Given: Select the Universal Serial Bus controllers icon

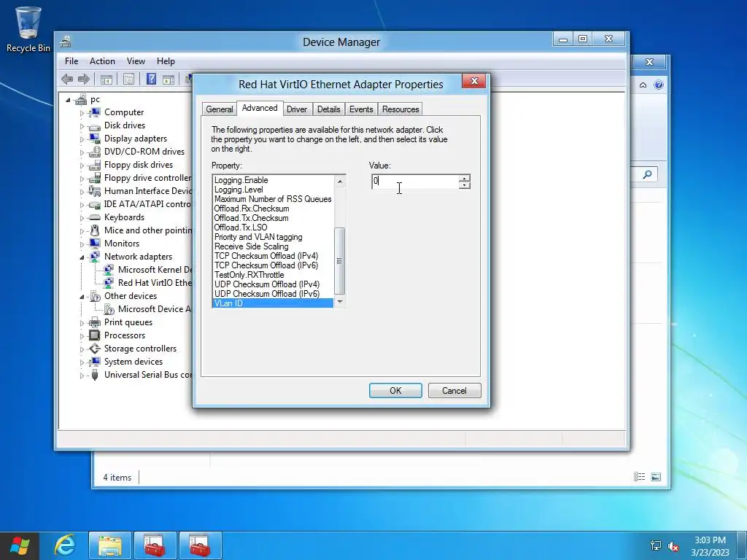Looking at the screenshot, I should [95, 375].
